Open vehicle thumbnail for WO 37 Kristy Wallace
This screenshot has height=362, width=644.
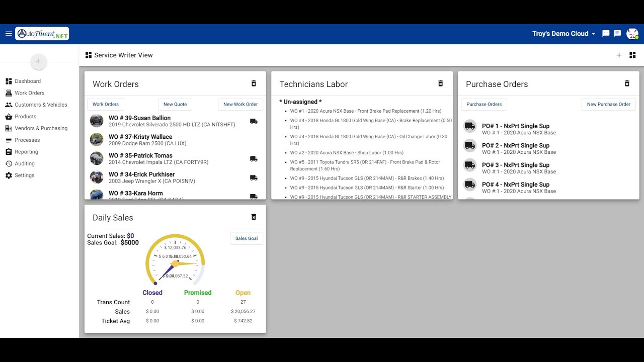click(x=97, y=139)
